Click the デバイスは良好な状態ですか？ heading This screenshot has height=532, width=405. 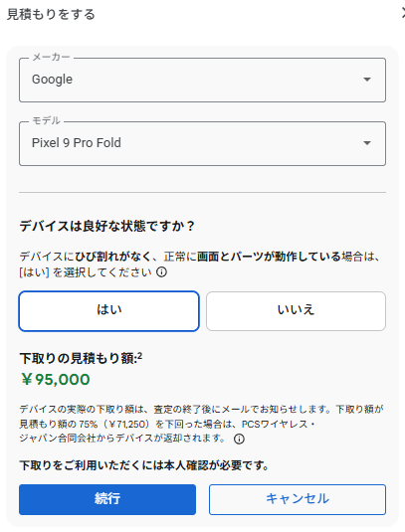(x=106, y=226)
